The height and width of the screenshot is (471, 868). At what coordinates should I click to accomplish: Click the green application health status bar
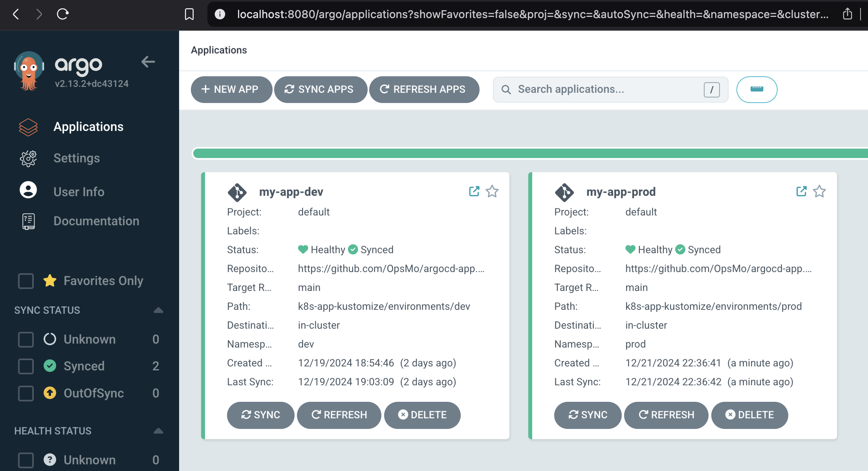coord(530,153)
